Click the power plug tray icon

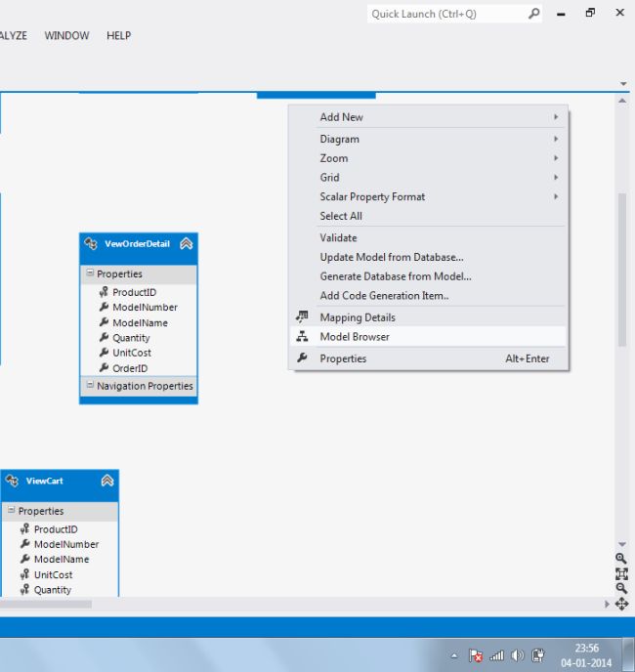click(x=538, y=655)
